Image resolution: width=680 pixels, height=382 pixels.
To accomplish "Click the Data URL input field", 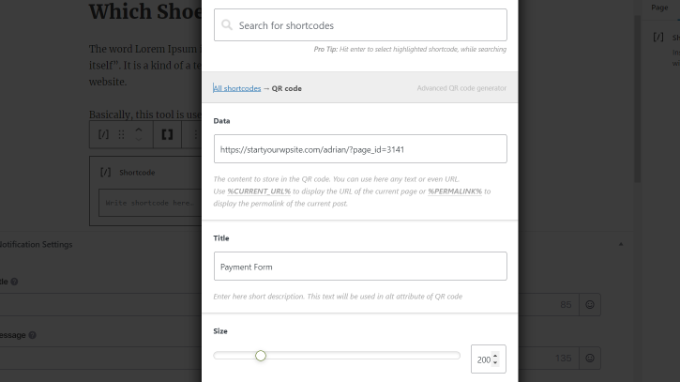I will click(x=360, y=149).
